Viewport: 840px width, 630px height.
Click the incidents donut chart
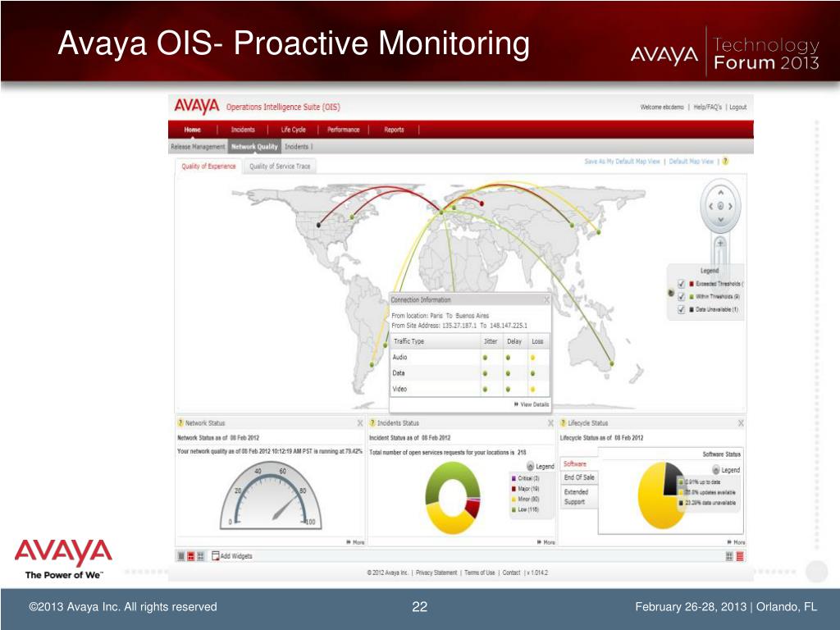click(x=453, y=498)
